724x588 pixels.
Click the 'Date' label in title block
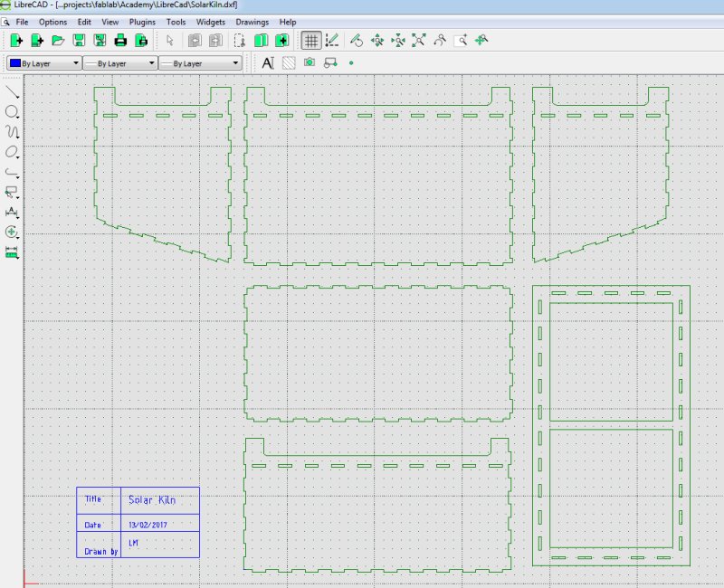coord(92,525)
